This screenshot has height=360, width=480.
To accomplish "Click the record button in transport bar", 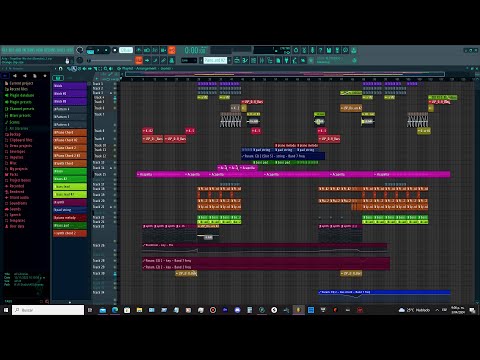I will tap(114, 50).
